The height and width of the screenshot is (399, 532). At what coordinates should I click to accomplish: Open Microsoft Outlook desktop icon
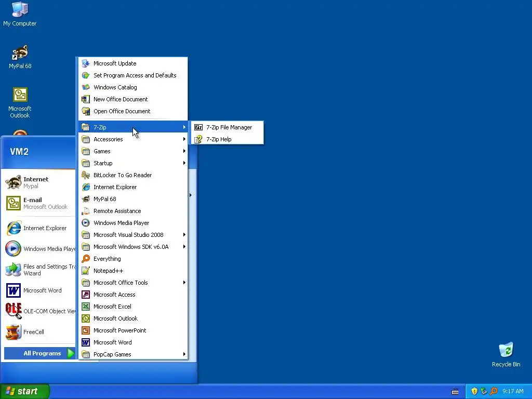pos(20,103)
